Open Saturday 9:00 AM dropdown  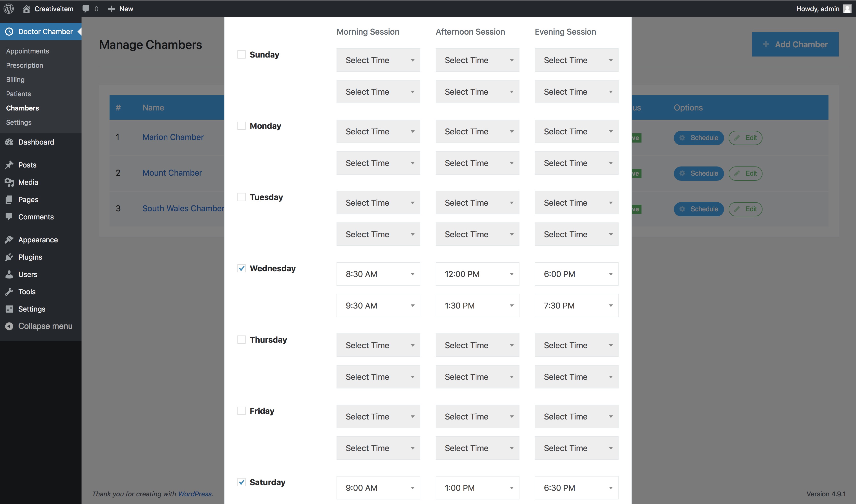[378, 488]
